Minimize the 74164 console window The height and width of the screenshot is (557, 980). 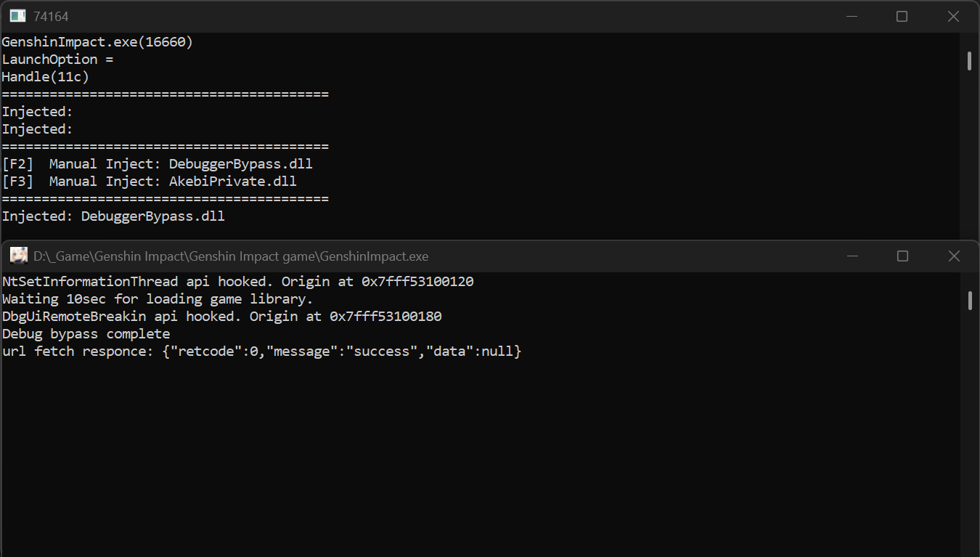852,16
